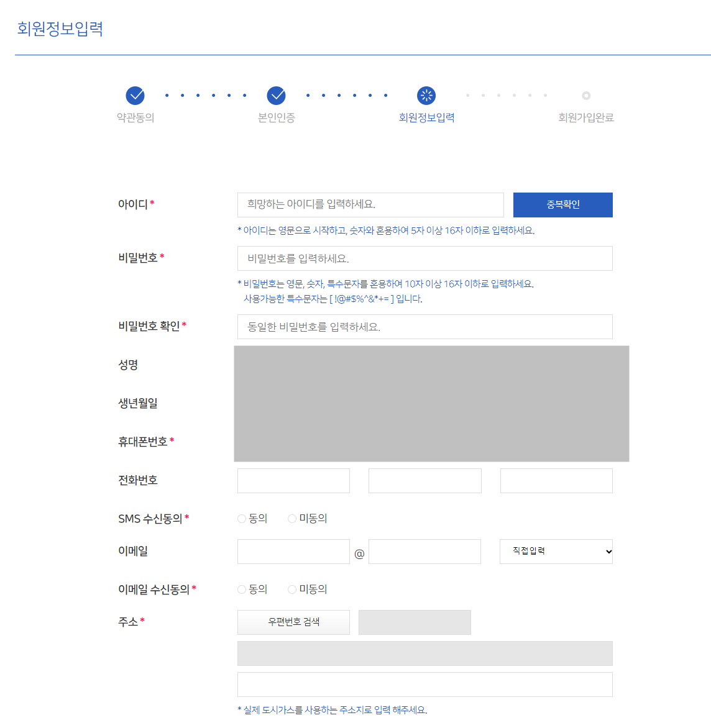The width and height of the screenshot is (711, 728).
Task: Click the middle 전화번호 box
Action: point(424,480)
